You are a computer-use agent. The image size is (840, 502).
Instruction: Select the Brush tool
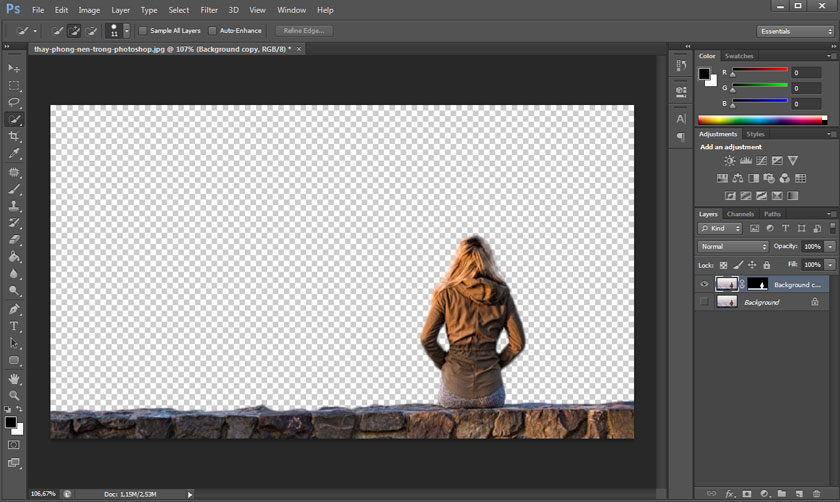[14, 189]
